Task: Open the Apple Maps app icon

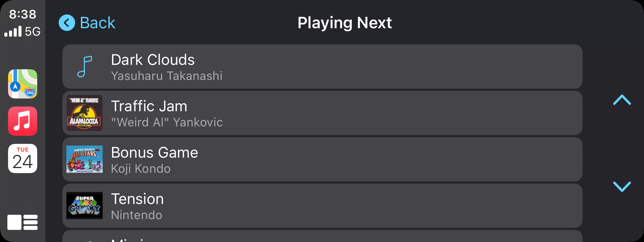Action: tap(22, 84)
